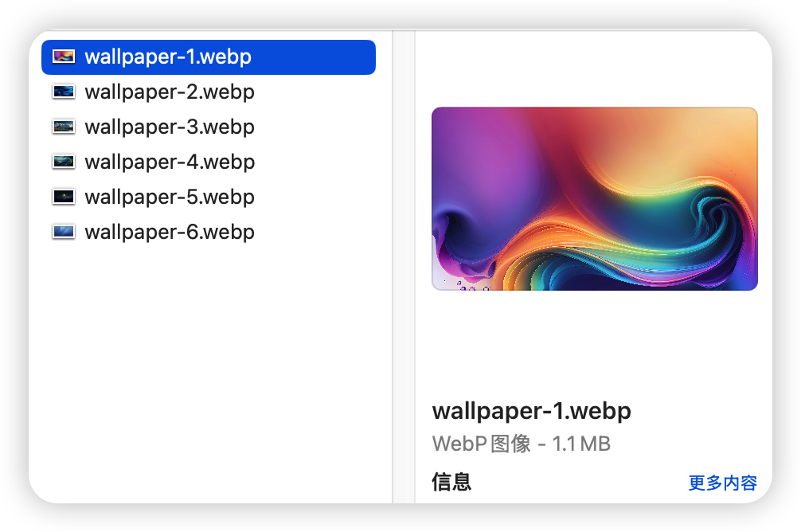Select wallpaper-2.webp by its name
This screenshot has width=801, height=532.
point(170,92)
